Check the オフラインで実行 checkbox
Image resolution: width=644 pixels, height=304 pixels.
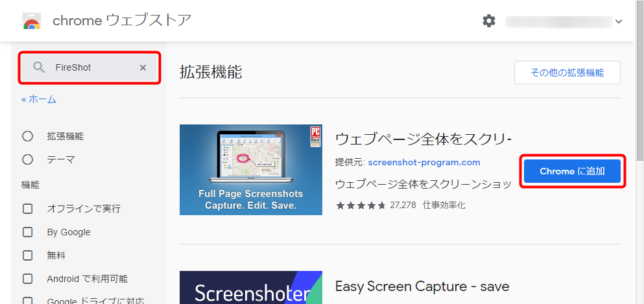[27, 209]
